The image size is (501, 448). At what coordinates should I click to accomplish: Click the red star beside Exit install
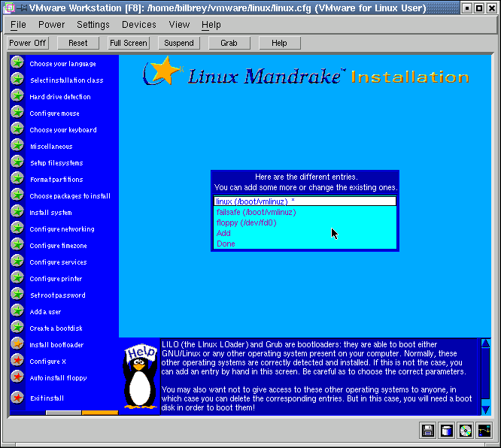pos(17,398)
